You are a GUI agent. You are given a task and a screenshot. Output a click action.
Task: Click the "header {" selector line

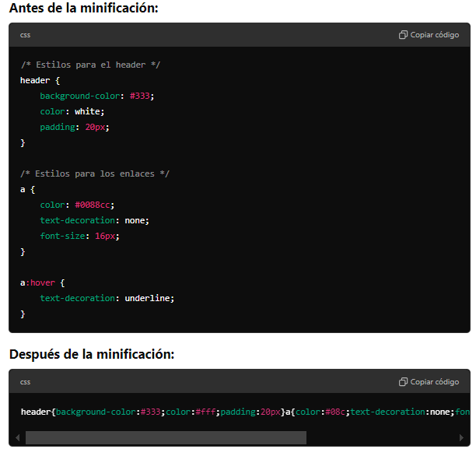coord(40,80)
